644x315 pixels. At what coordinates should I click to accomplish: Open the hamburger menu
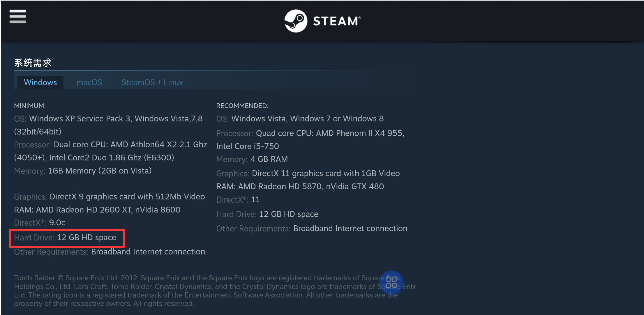pyautogui.click(x=18, y=16)
